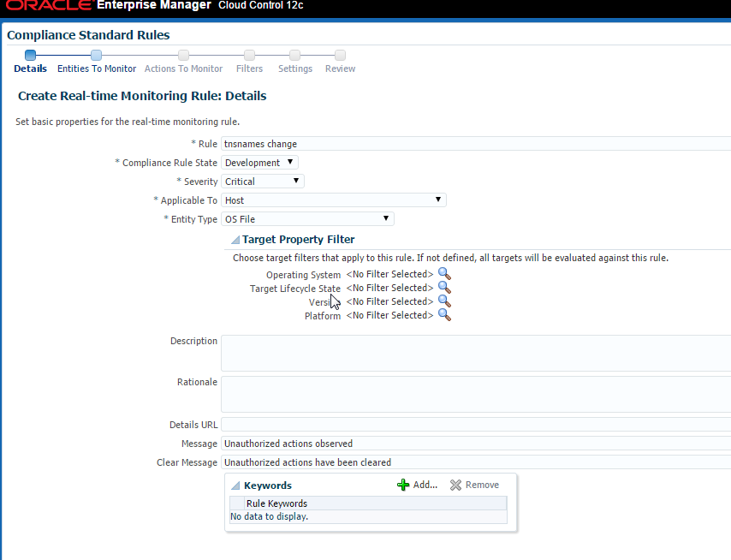Click the Oracle logo in header
The image size is (731, 560).
[x=49, y=5]
